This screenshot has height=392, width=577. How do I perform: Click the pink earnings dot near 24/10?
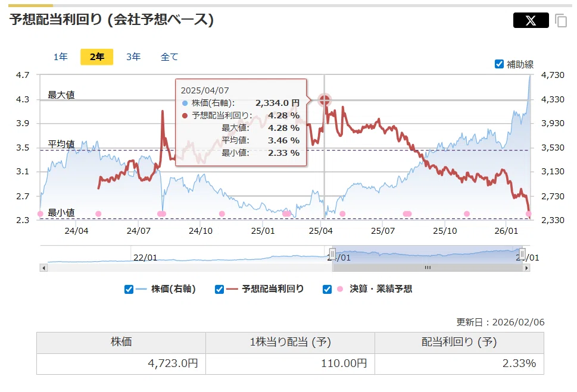click(x=222, y=214)
